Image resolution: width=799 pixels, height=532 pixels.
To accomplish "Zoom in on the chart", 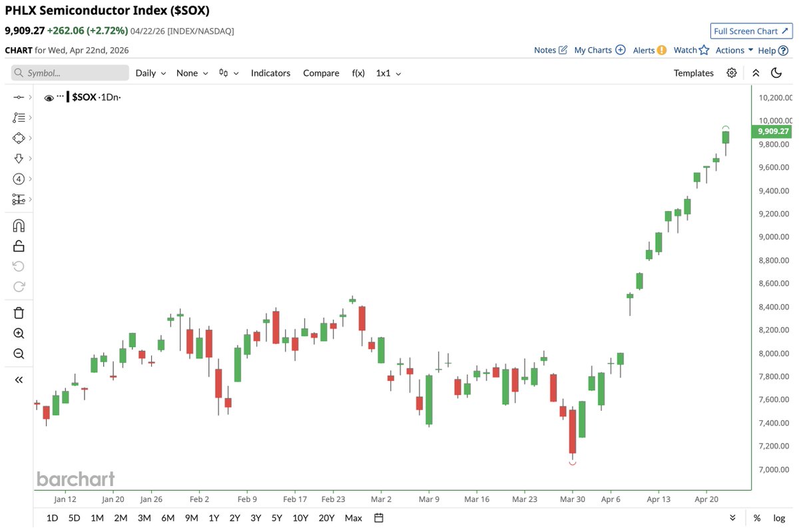I will point(19,334).
